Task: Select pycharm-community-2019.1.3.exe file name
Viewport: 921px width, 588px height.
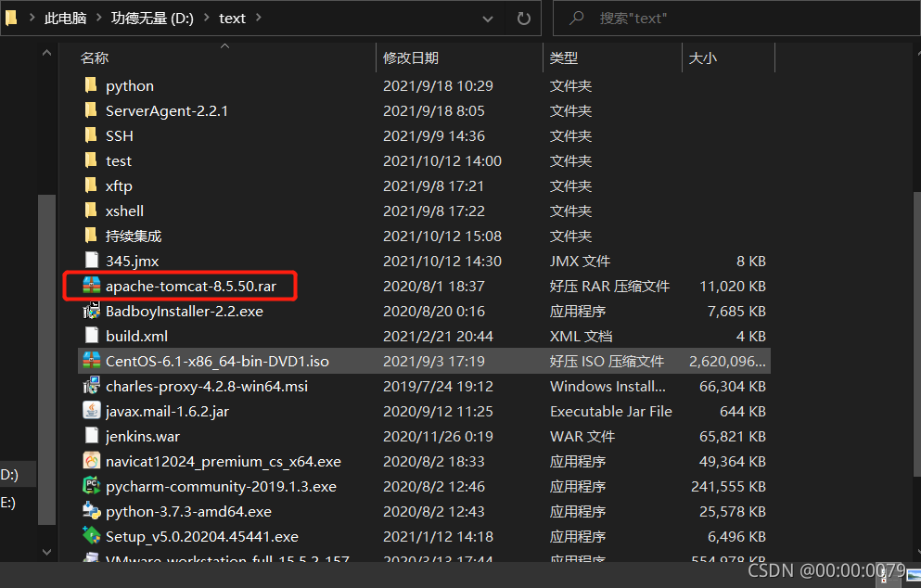Action: tap(221, 486)
